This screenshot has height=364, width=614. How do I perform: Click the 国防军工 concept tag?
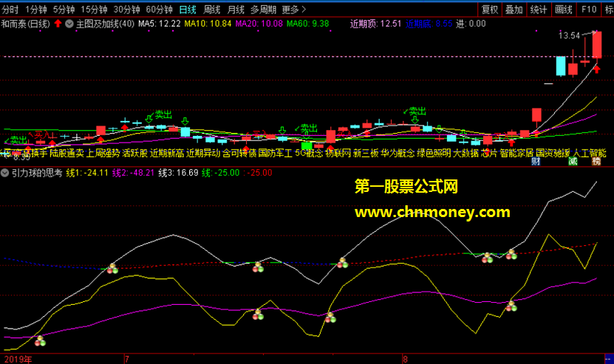276,153
